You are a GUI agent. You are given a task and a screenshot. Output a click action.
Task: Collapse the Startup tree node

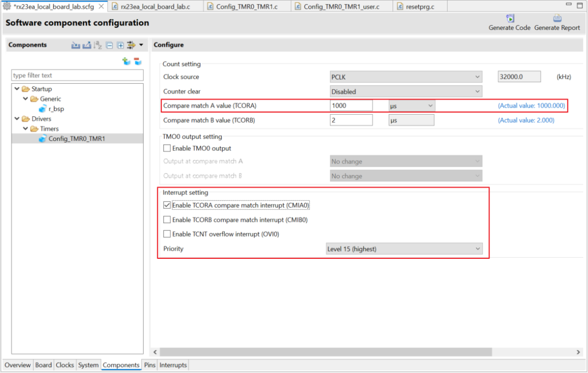pos(17,89)
